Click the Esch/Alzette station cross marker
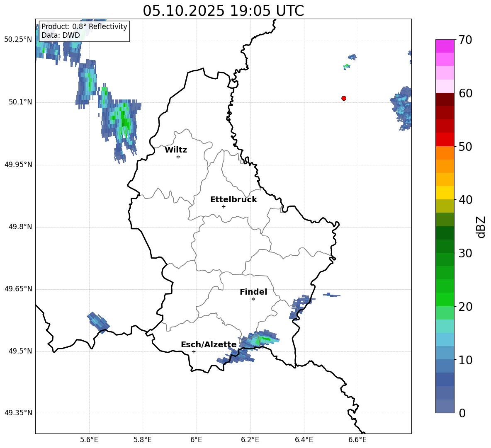The image size is (491, 448). click(x=194, y=351)
